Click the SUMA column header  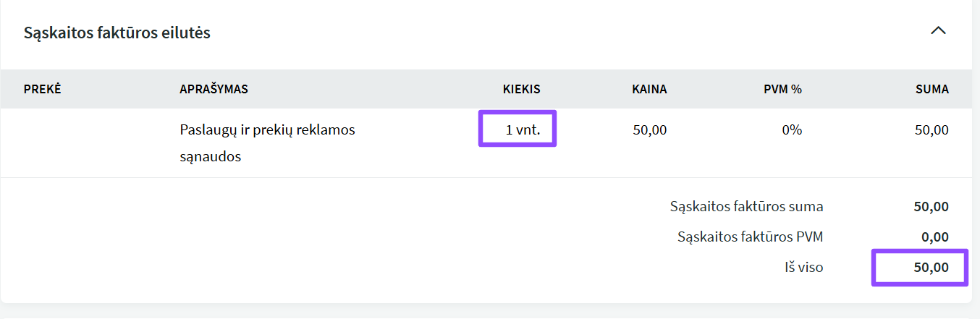coord(932,90)
